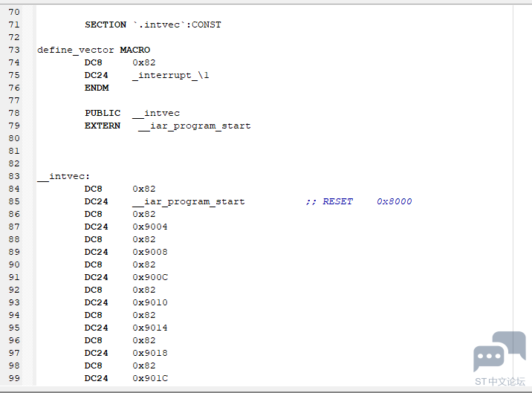Click the __intvec: label on line 83

pos(63,177)
